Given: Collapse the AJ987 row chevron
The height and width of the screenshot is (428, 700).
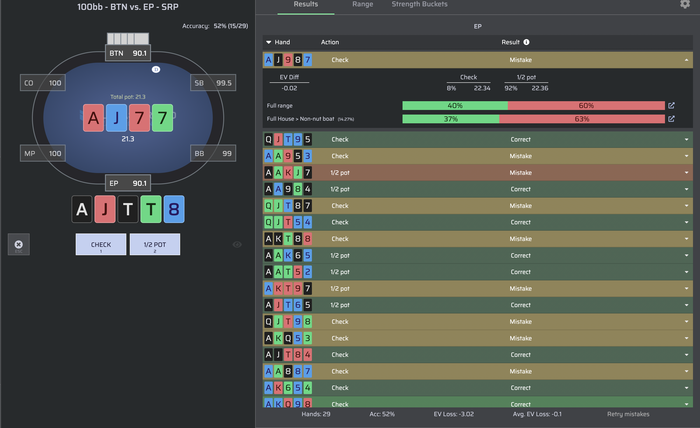Looking at the screenshot, I should 687,60.
